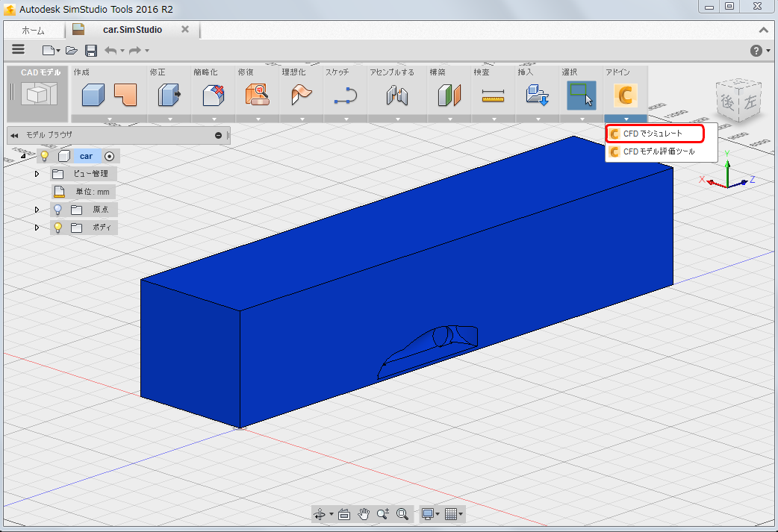Expand the ボディ tree node
This screenshot has height=532, width=778.
[37, 228]
